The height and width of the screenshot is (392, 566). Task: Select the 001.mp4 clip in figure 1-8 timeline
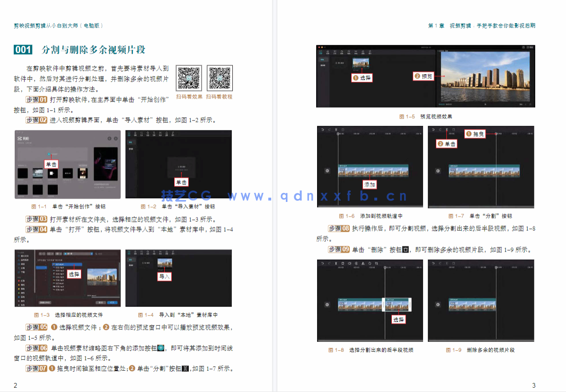coord(360,305)
